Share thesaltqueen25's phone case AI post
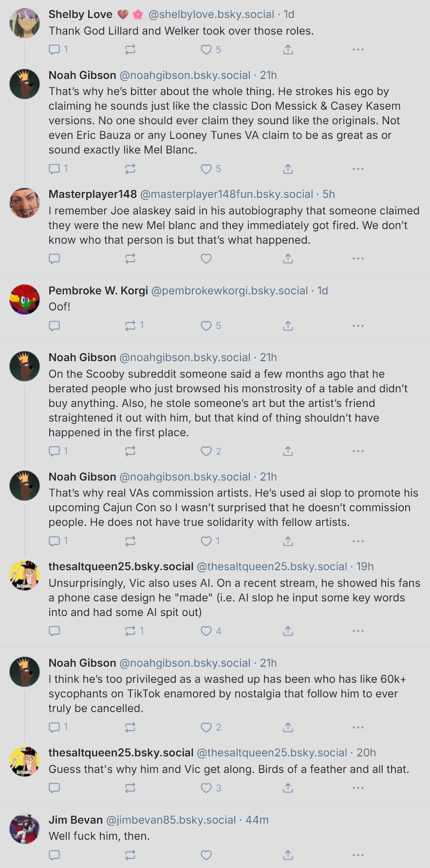 click(288, 631)
